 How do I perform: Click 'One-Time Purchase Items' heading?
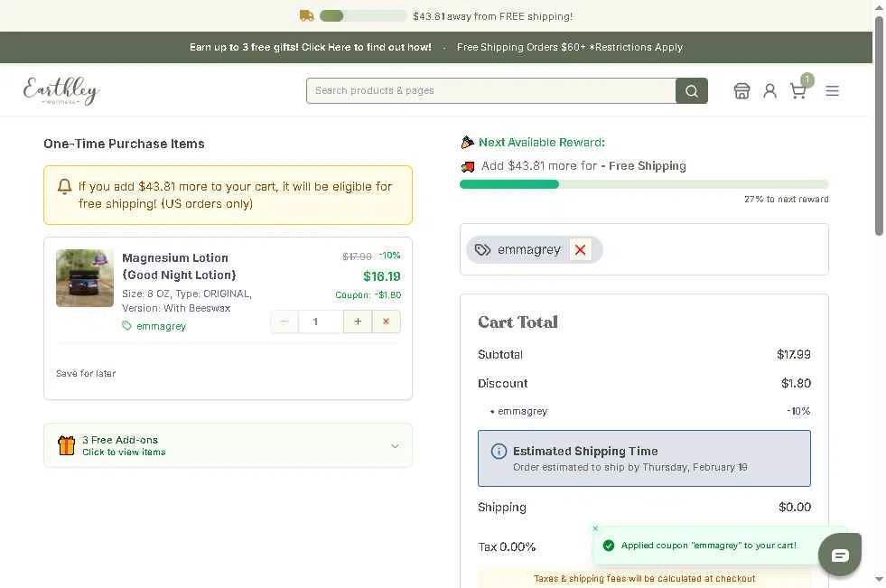pyautogui.click(x=124, y=144)
